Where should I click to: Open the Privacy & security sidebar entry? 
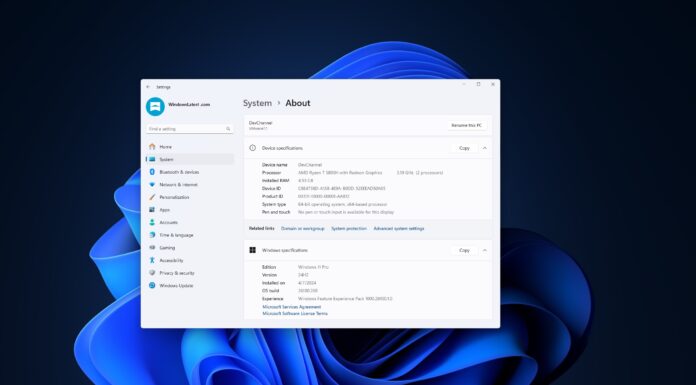[190, 273]
